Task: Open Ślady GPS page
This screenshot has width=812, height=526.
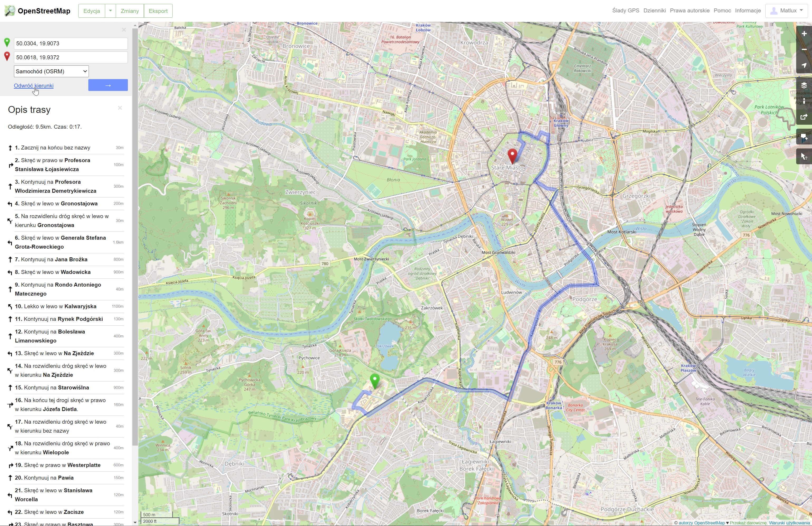Action: pos(625,11)
